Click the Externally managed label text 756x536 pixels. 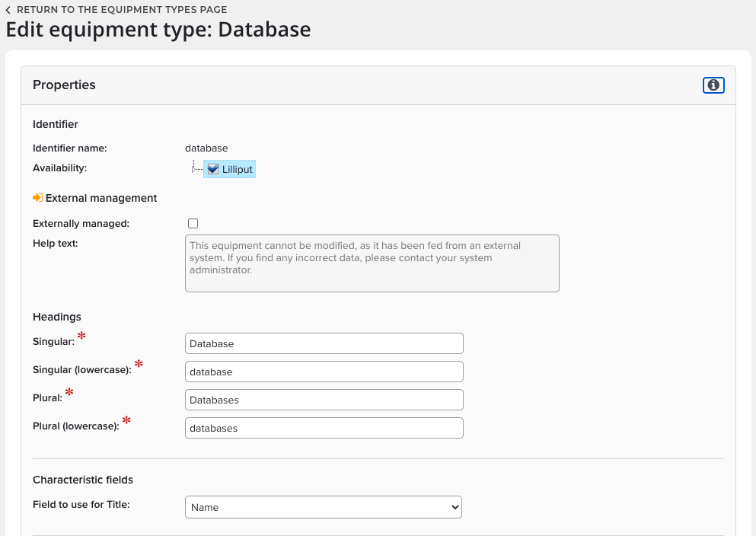pos(81,224)
